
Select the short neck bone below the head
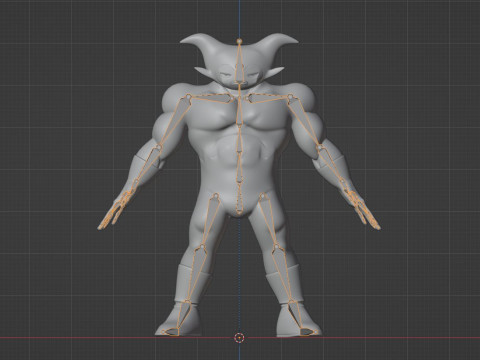pos(239,90)
